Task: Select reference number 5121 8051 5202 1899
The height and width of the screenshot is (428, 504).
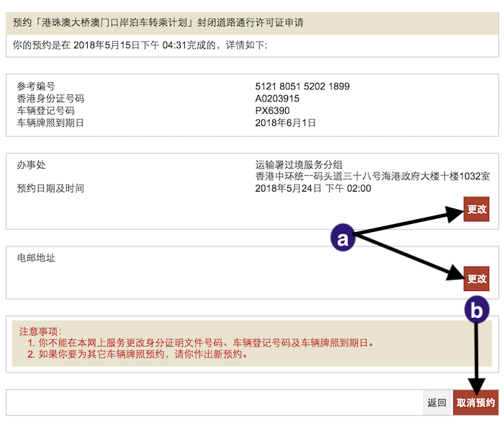Action: 302,86
